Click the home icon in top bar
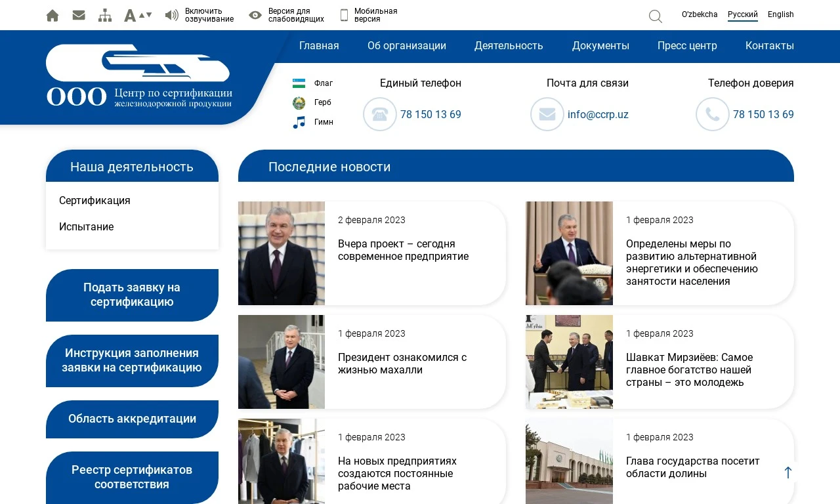 pyautogui.click(x=52, y=15)
